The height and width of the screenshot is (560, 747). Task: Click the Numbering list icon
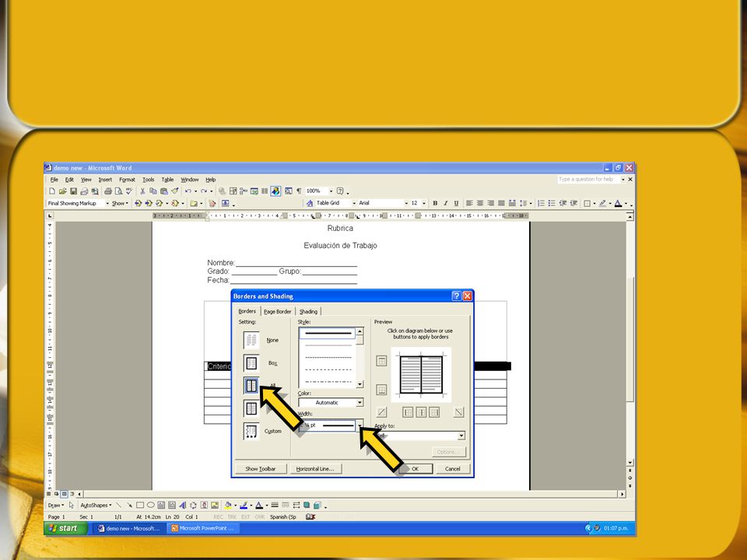point(542,203)
